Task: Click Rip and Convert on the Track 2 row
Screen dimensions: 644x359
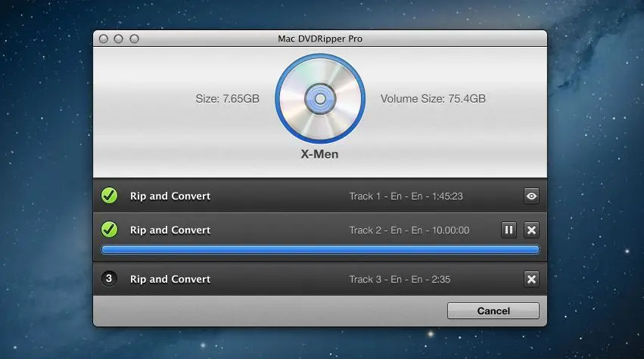Action: [170, 231]
